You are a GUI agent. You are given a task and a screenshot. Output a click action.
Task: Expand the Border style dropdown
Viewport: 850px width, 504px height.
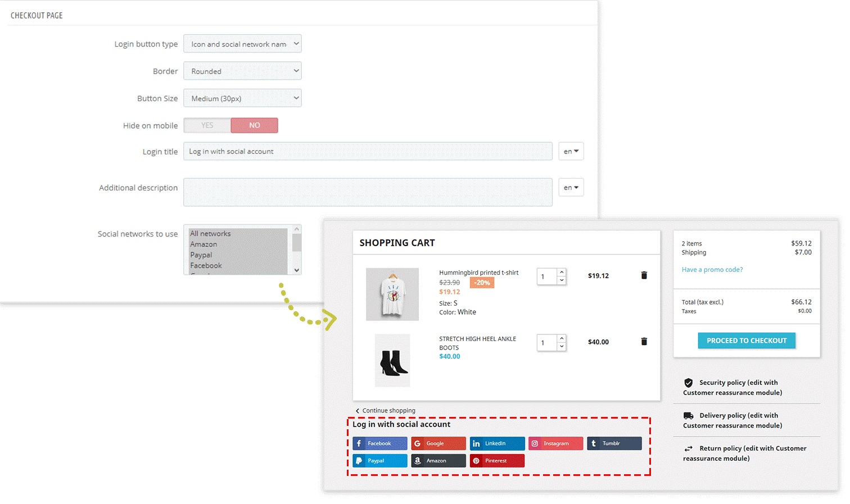pyautogui.click(x=242, y=71)
